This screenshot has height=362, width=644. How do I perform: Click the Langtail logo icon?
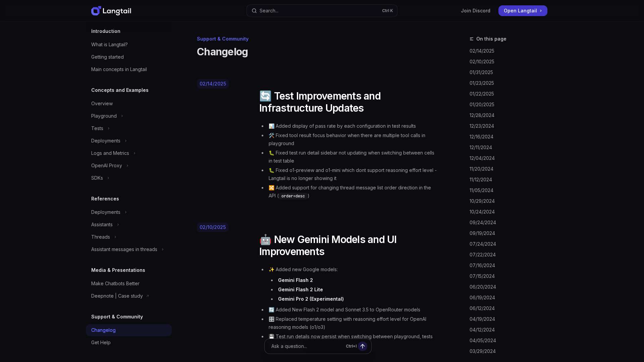click(x=96, y=11)
